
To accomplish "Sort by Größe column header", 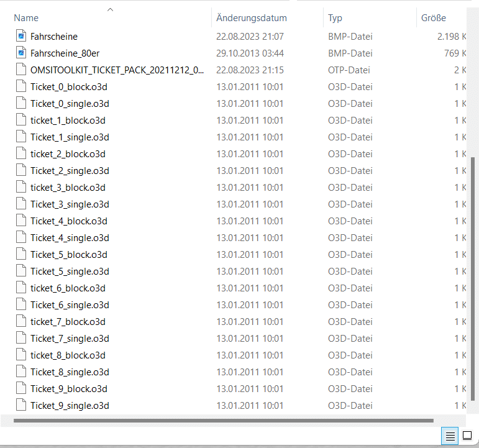I will click(434, 18).
